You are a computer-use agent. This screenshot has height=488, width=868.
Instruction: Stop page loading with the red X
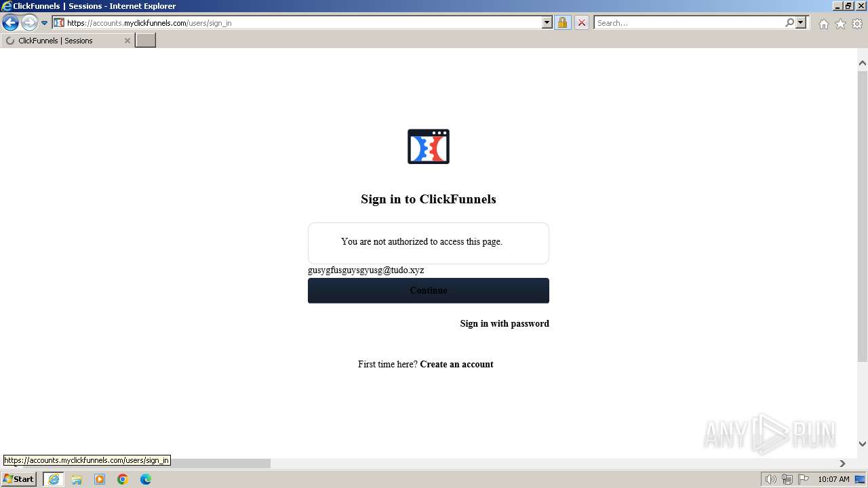pyautogui.click(x=581, y=22)
